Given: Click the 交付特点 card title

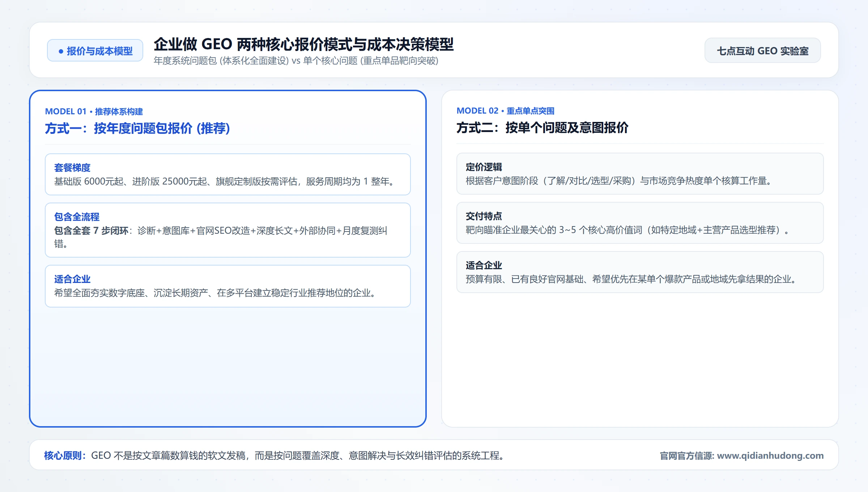Looking at the screenshot, I should coord(484,216).
